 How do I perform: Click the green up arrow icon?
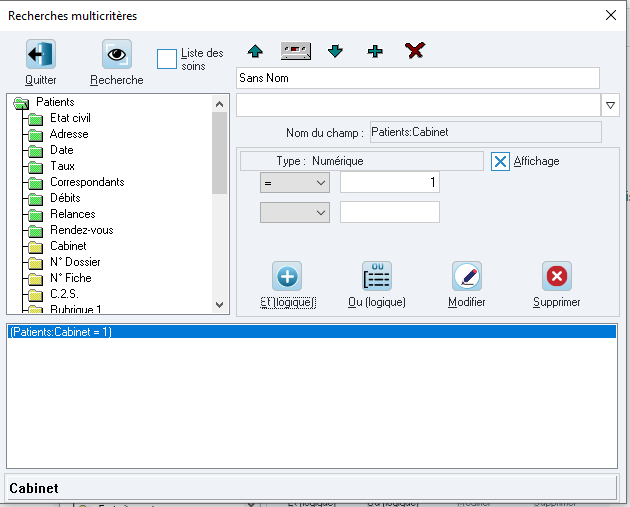pyautogui.click(x=255, y=51)
